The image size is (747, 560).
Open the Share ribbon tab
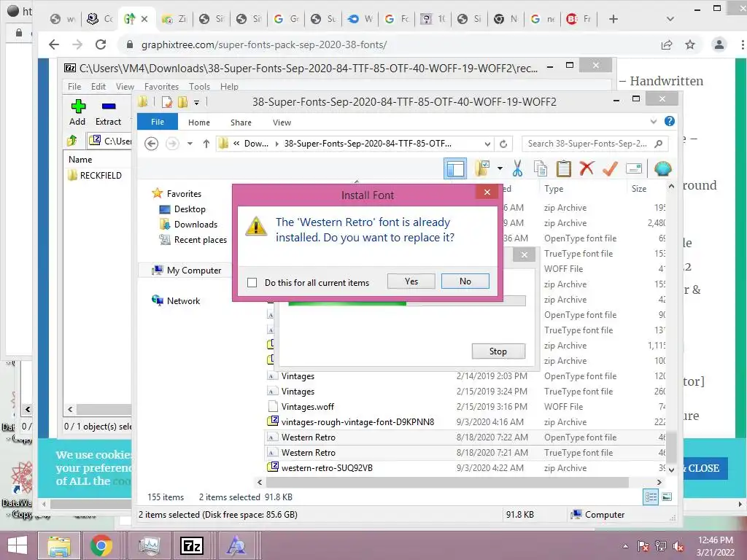(241, 122)
